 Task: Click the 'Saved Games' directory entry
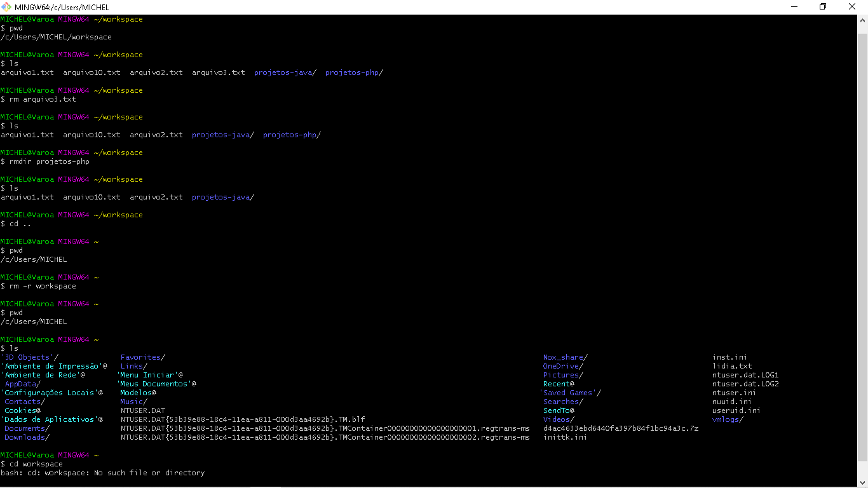click(x=570, y=393)
